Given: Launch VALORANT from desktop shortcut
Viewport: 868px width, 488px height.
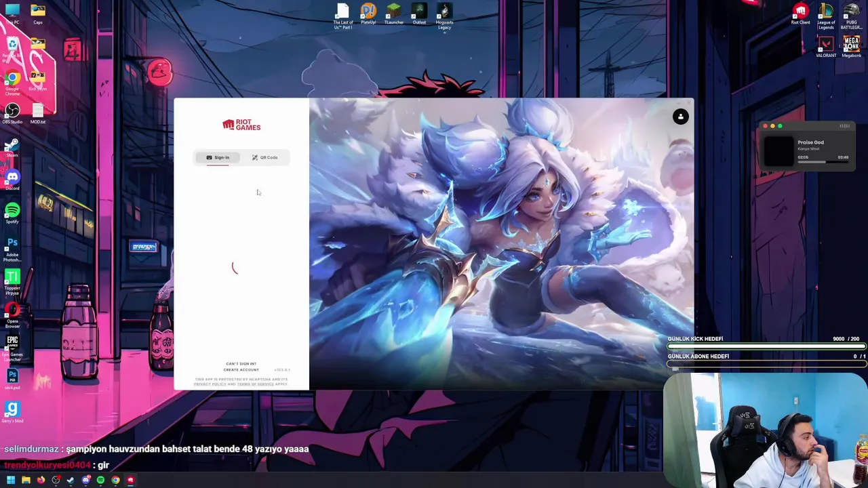Looking at the screenshot, I should point(826,47).
